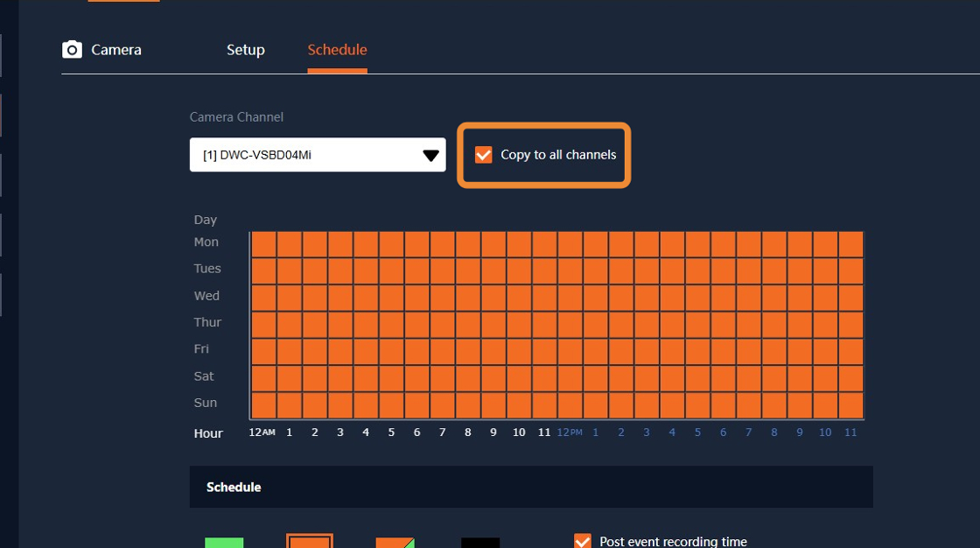Click the Camera Channel field label
This screenshot has height=548, width=980.
236,117
